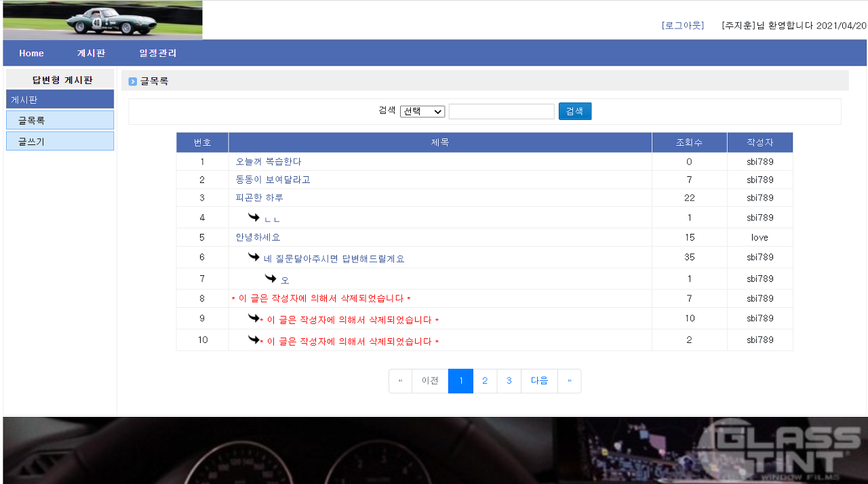Screen dimensions: 868x484
Task: Open the 일정관리 navigation menu
Action: tap(158, 53)
